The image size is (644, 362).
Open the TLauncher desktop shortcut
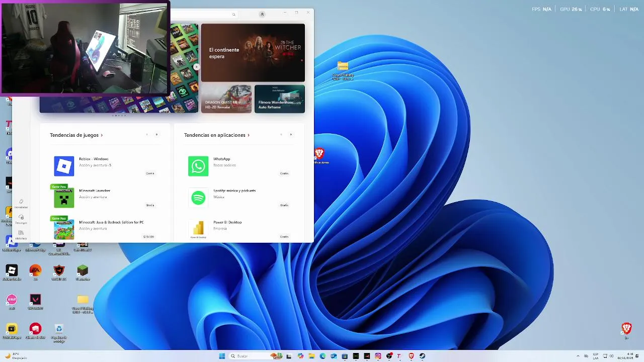tap(83, 273)
